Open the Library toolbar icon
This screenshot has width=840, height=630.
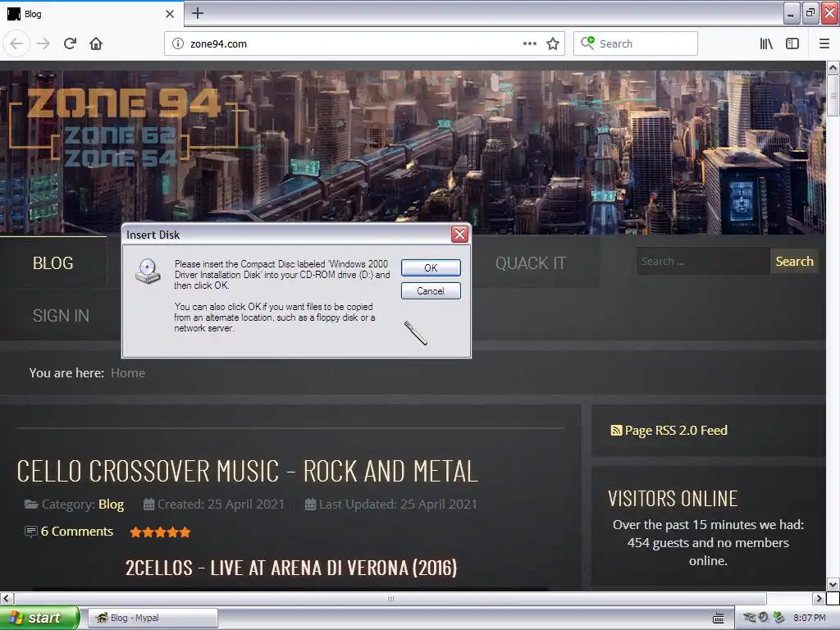pos(766,44)
